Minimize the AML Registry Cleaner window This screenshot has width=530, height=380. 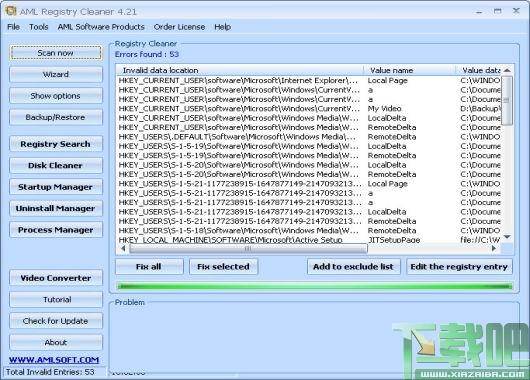click(x=479, y=12)
